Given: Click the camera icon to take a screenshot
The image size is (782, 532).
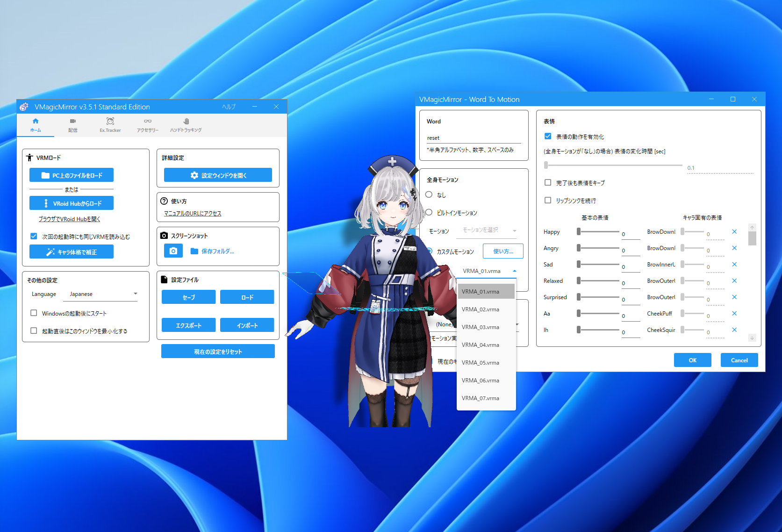Looking at the screenshot, I should [x=173, y=251].
